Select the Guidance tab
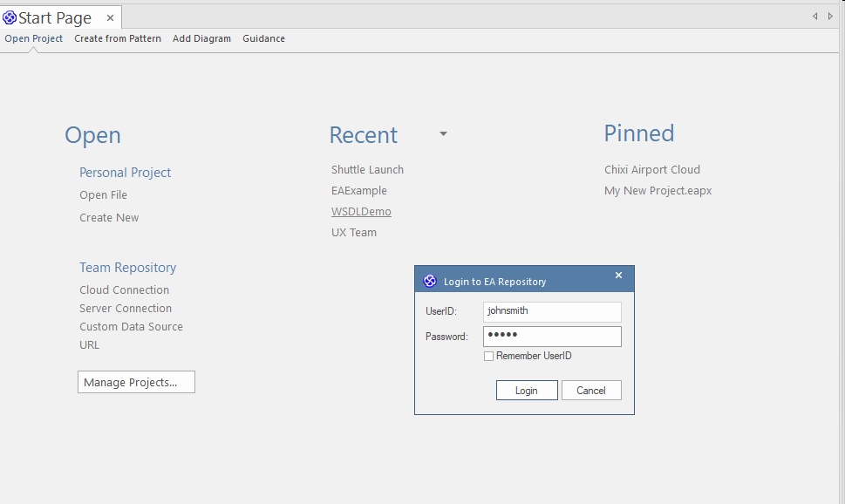Screen dimensions: 845x504 (263, 38)
